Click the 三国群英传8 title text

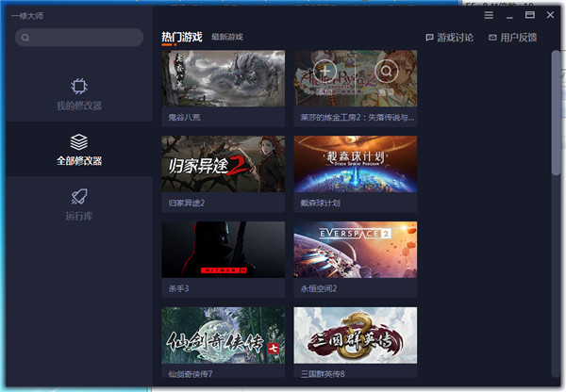click(323, 374)
